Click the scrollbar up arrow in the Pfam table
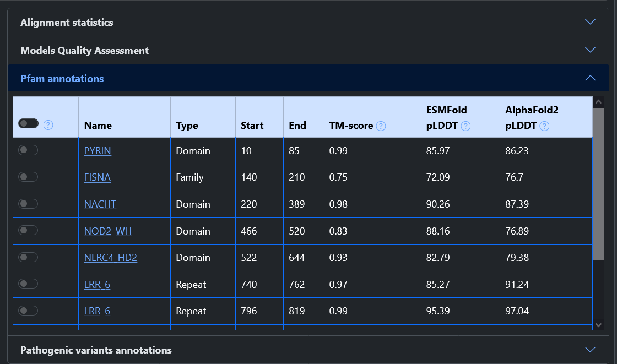Screen dimensions: 617x364 [598, 102]
